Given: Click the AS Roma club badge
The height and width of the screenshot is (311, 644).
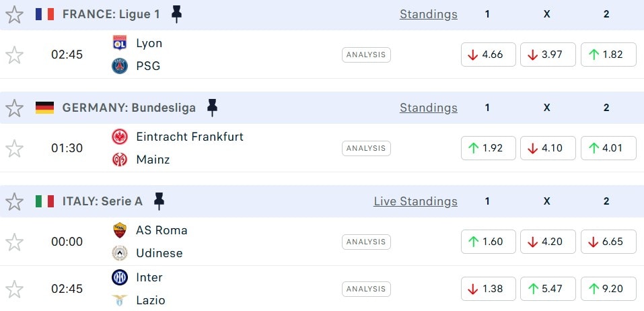Looking at the screenshot, I should (120, 230).
